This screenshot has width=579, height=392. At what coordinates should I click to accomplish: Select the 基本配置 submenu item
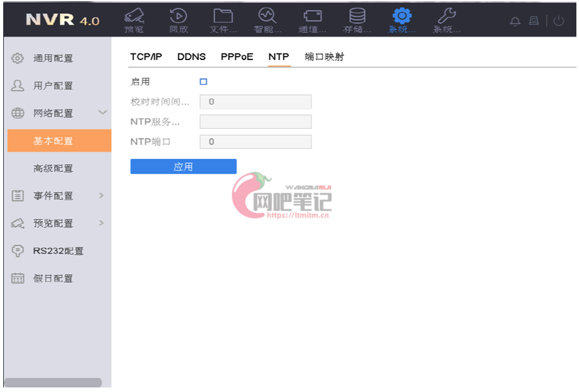tap(59, 140)
